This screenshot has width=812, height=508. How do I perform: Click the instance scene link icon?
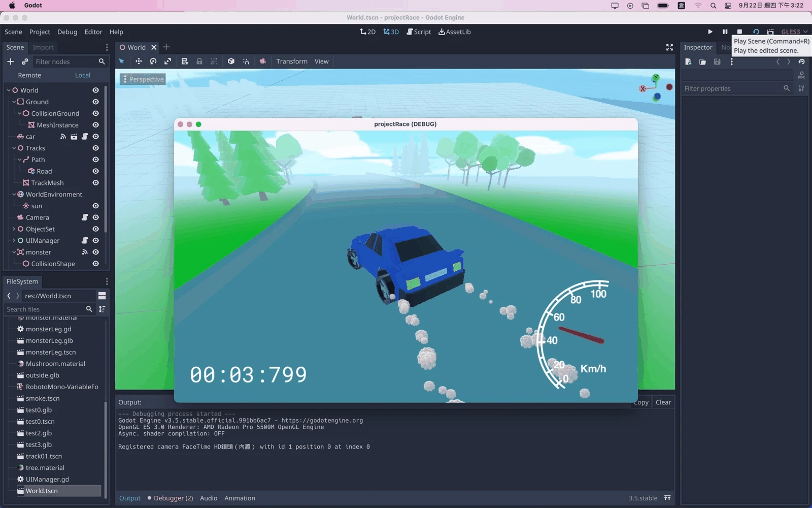point(25,61)
